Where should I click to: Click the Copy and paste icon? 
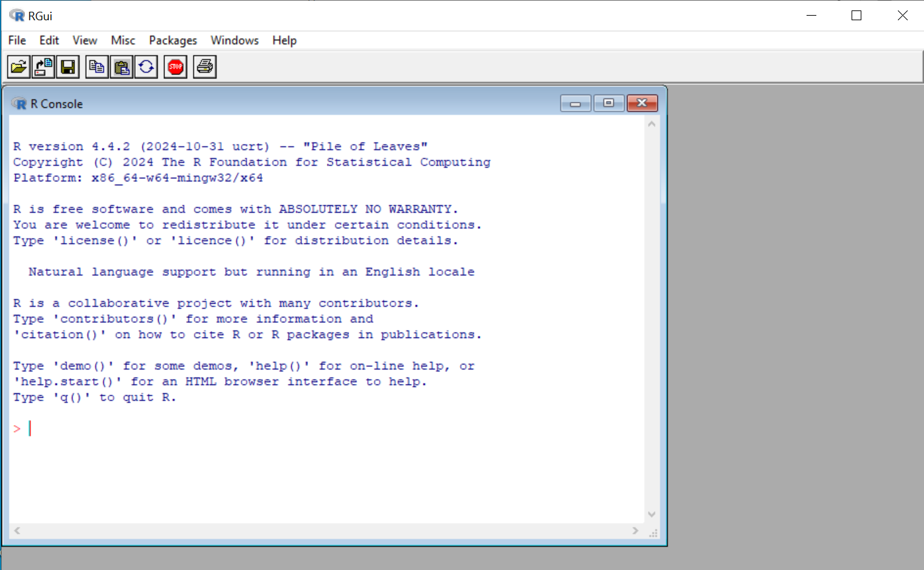coord(146,67)
